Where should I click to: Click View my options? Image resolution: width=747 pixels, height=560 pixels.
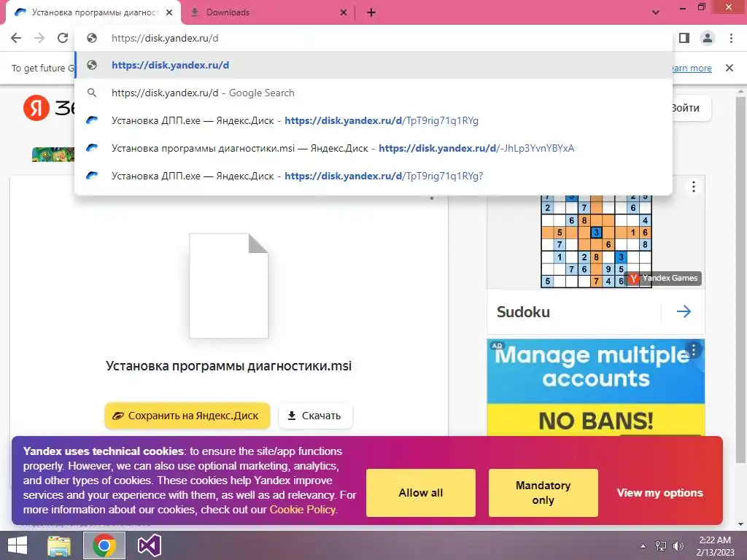coord(659,493)
